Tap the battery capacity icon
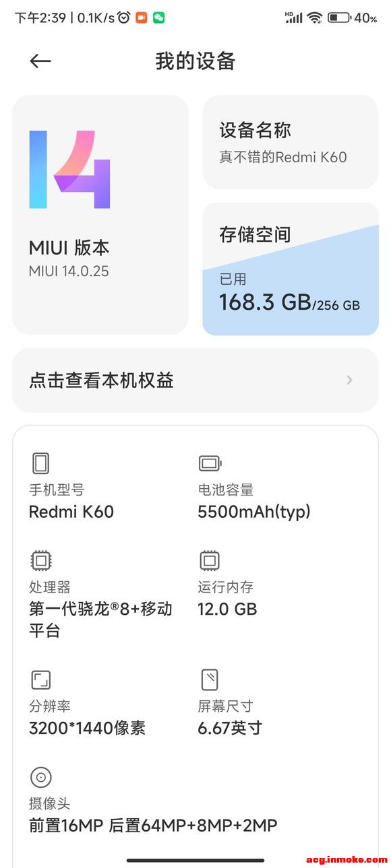 point(210,463)
